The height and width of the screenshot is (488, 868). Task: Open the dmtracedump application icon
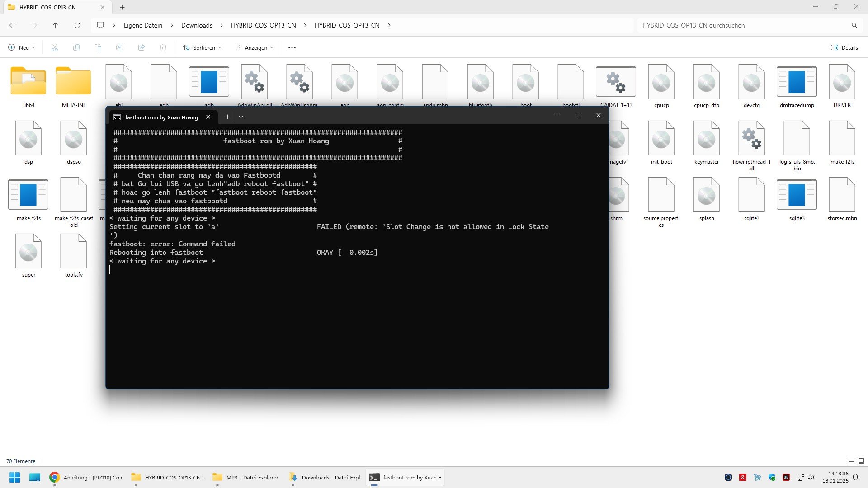pos(797,82)
